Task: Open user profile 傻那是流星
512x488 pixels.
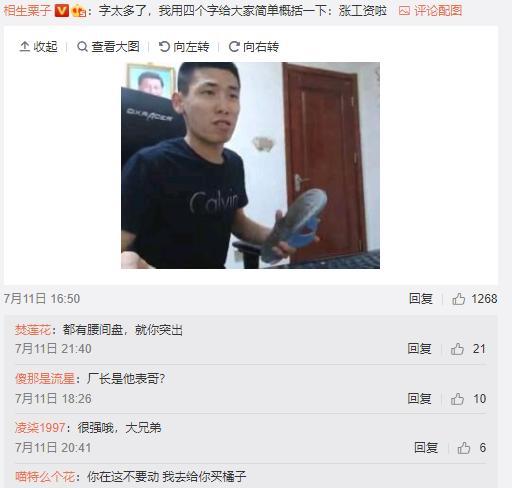Action: [x=45, y=379]
